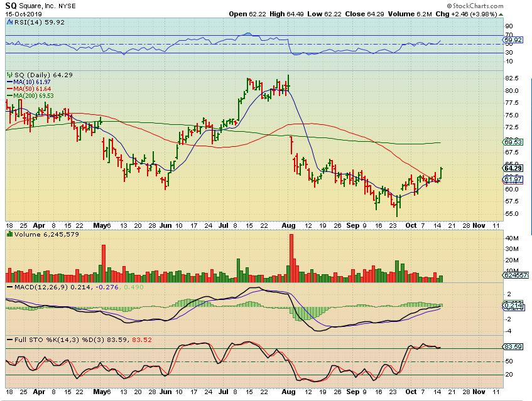532x401 pixels.
Task: Click the 15-Oct-2019 date text
Action: [x=24, y=14]
